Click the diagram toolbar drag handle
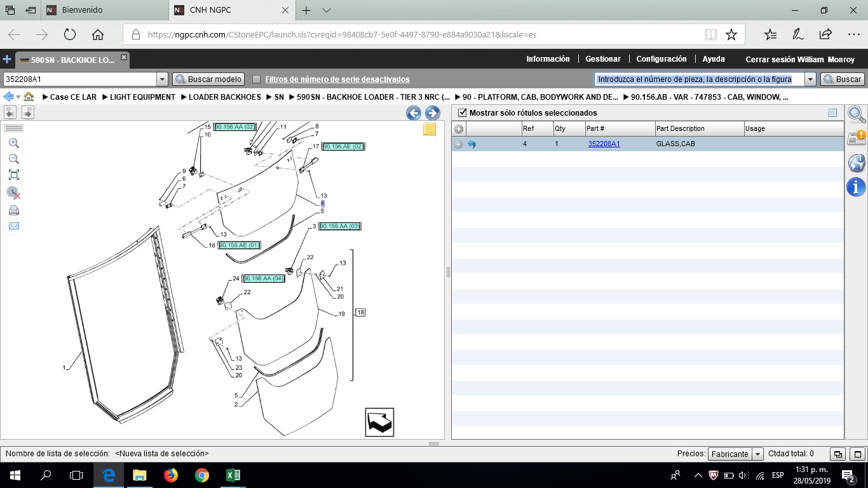Viewport: 868px width, 488px height. tap(13, 128)
